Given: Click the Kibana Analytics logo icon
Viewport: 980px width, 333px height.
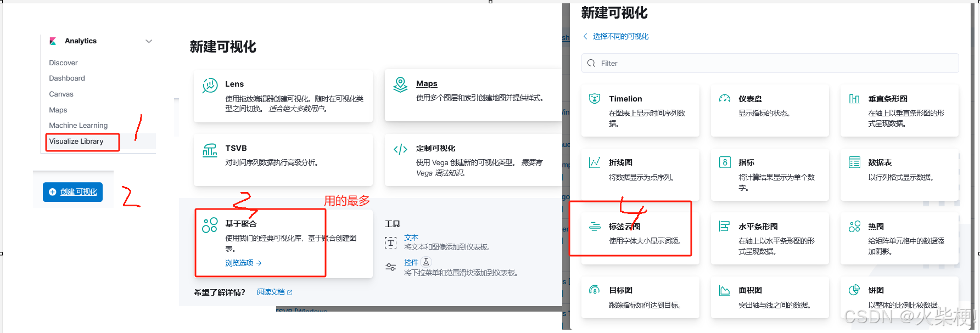Looking at the screenshot, I should coord(53,41).
